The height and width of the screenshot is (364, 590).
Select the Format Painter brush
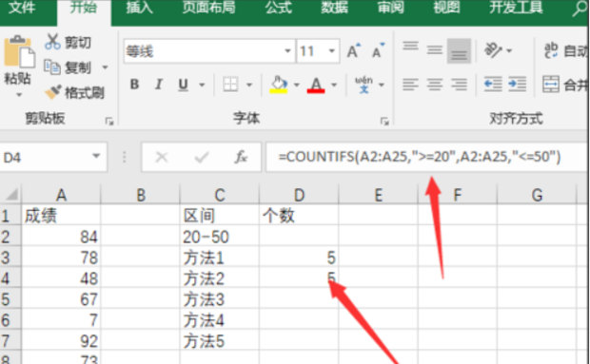pos(53,92)
